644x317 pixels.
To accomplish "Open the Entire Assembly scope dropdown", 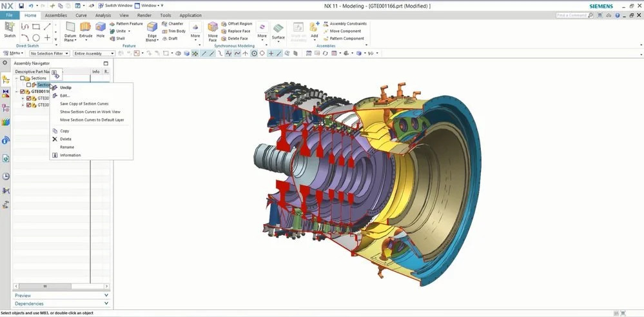I will tap(93, 54).
